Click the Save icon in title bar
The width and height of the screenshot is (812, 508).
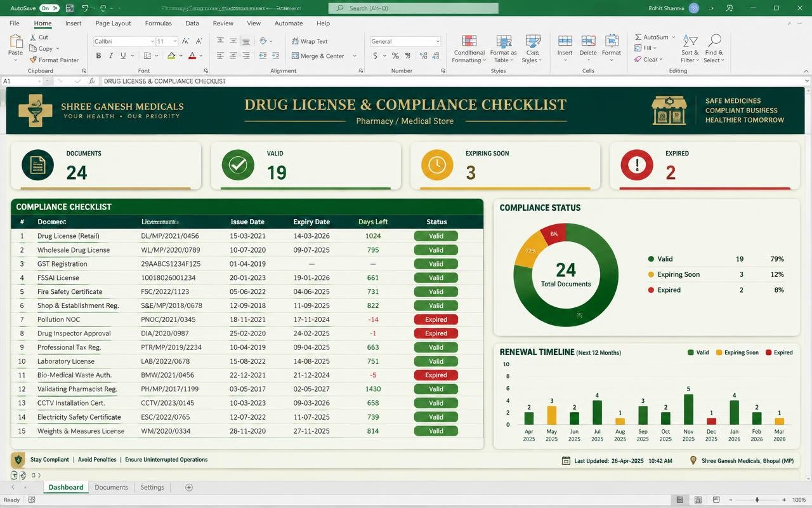pos(69,8)
